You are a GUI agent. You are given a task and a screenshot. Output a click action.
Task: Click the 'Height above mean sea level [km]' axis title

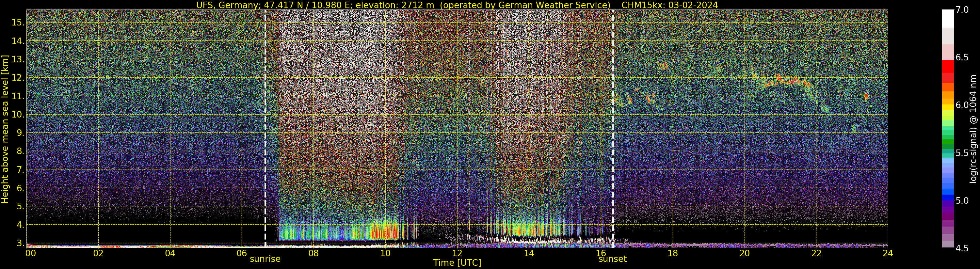pyautogui.click(x=5, y=129)
